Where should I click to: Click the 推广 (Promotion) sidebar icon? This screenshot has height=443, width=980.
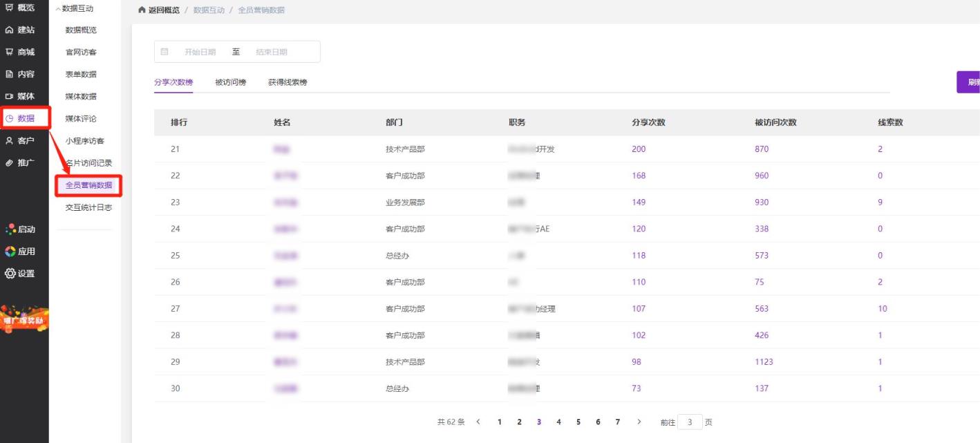[x=23, y=162]
